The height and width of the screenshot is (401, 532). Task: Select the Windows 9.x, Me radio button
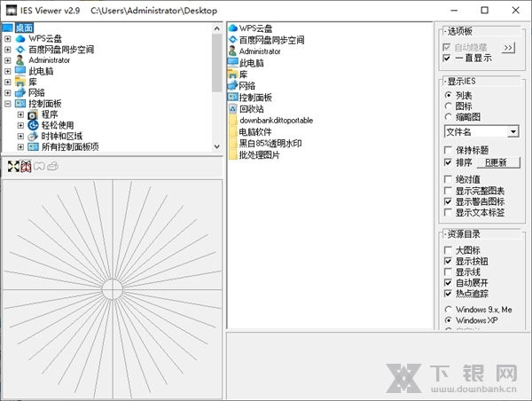[448, 310]
